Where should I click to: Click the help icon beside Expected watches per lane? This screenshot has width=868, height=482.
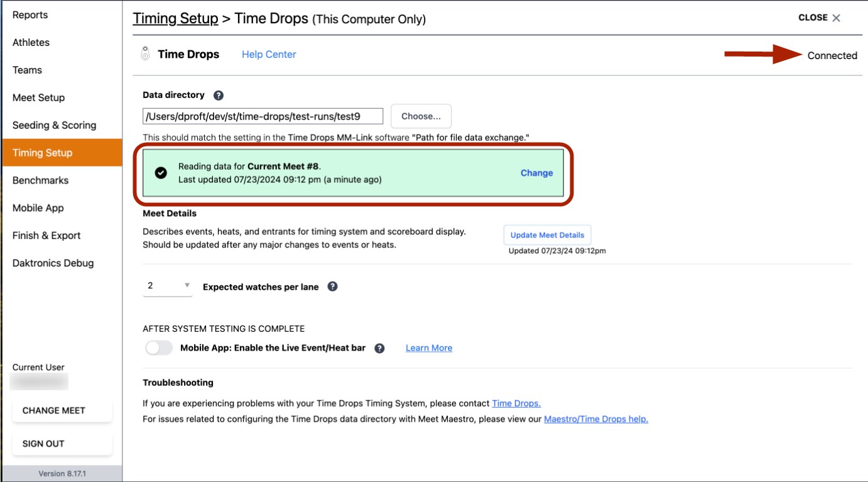[333, 287]
